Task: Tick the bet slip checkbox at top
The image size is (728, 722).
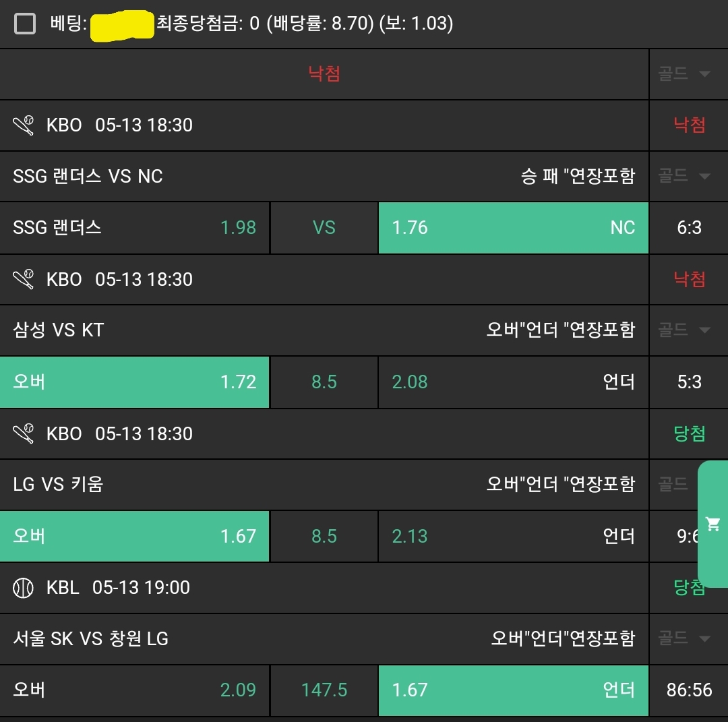Action: click(x=25, y=24)
